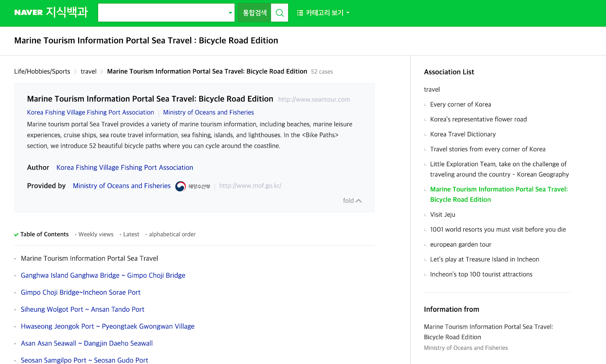This screenshot has height=364, width=606.
Task: Open Visit Jeju in Association List
Action: tap(442, 215)
